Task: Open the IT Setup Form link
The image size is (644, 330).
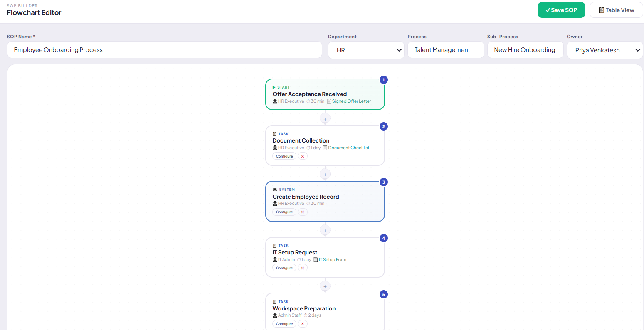Action: pos(332,260)
